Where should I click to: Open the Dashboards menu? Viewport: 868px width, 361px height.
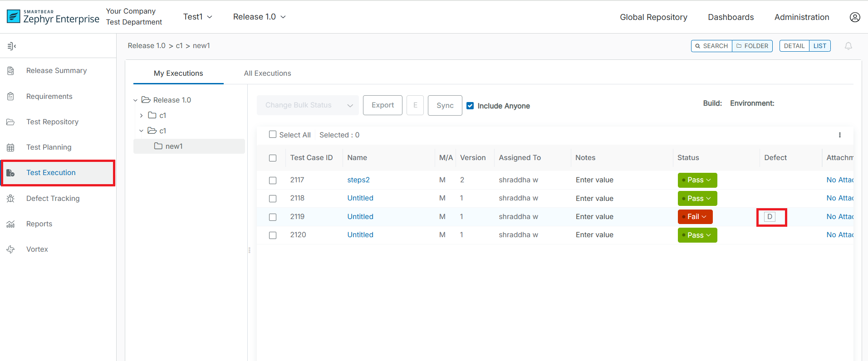point(731,17)
